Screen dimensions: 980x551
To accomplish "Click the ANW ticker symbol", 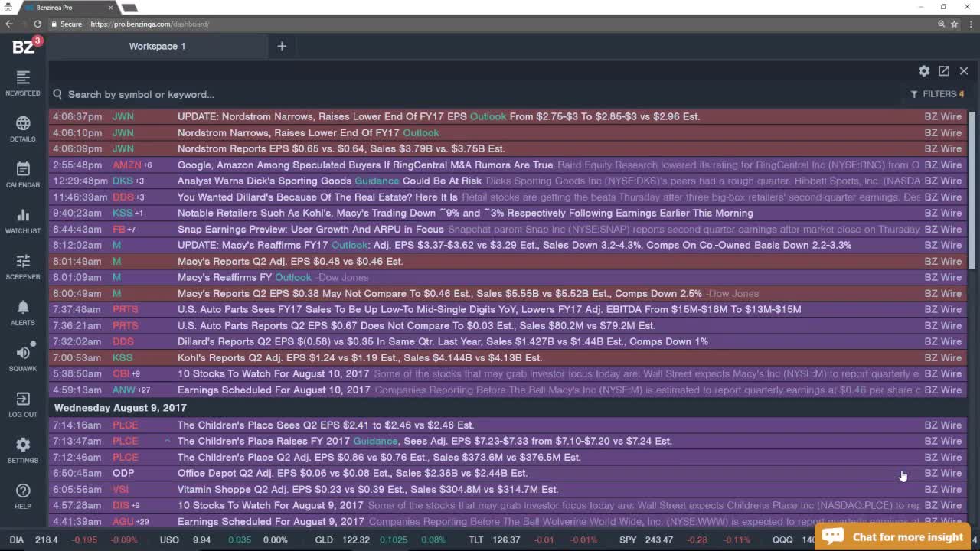I will pyautogui.click(x=123, y=390).
